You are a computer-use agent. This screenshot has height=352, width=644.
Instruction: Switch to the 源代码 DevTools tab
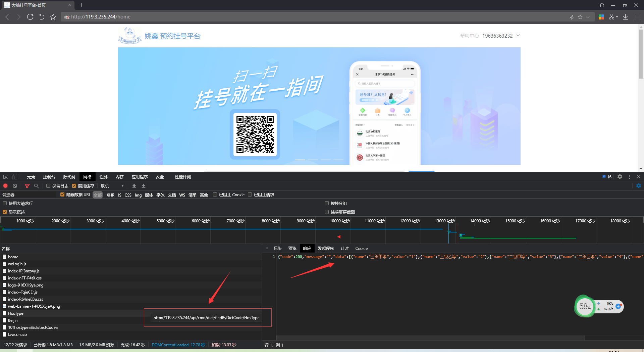pyautogui.click(x=69, y=177)
